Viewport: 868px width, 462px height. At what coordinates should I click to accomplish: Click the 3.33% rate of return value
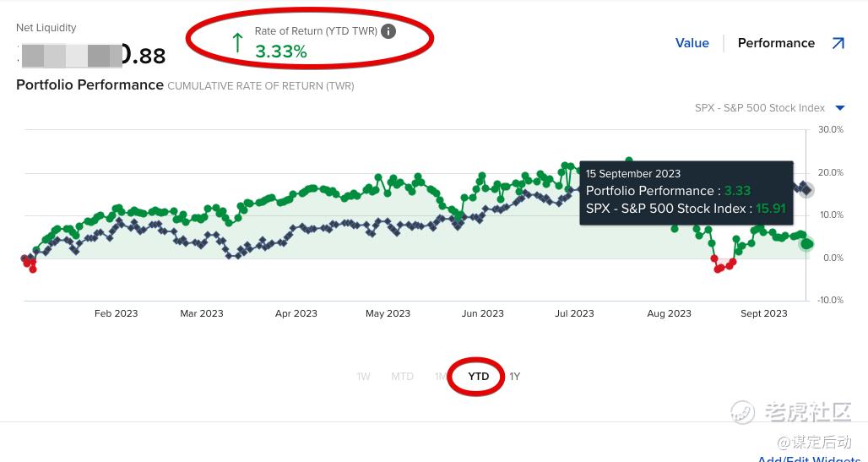281,52
